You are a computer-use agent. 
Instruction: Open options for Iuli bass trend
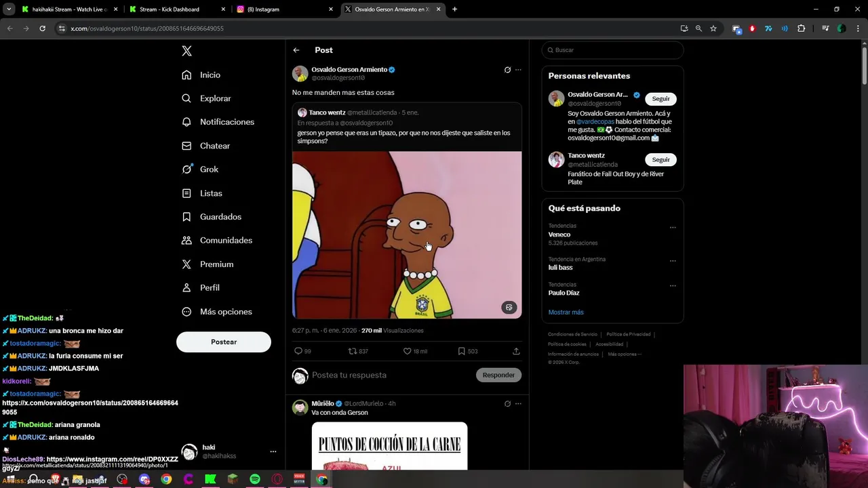[673, 261]
